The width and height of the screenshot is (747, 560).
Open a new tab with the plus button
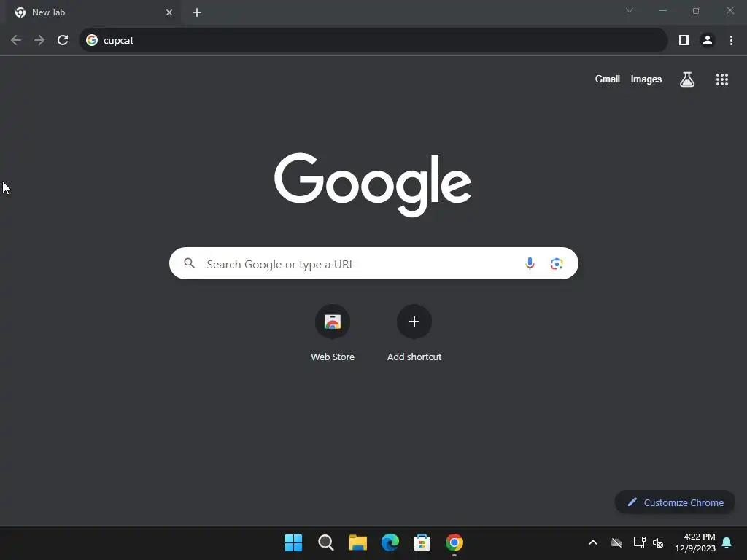(x=197, y=12)
